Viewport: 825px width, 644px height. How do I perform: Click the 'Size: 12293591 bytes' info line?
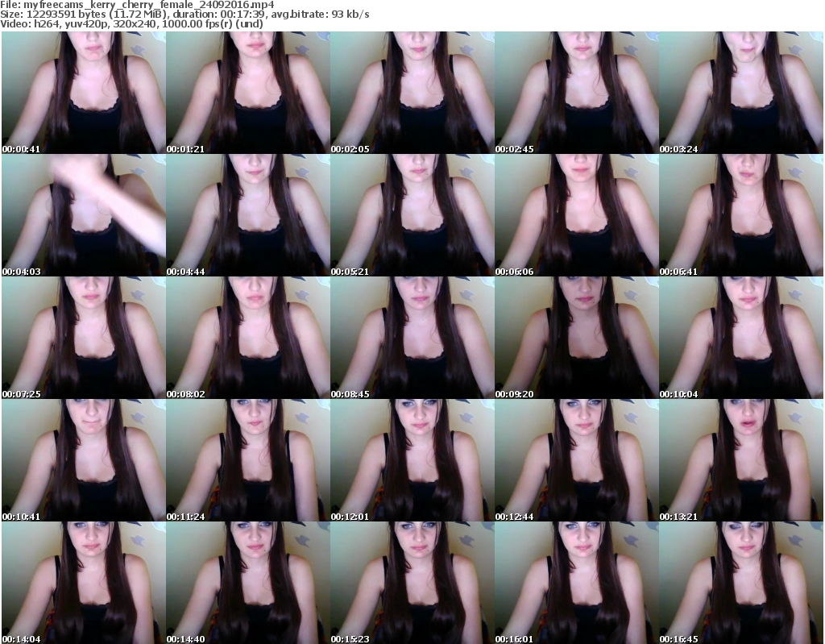coord(184,15)
